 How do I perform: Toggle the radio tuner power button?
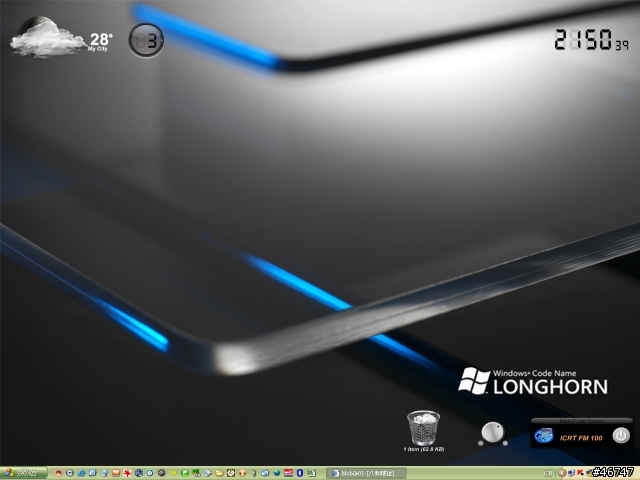tap(620, 436)
